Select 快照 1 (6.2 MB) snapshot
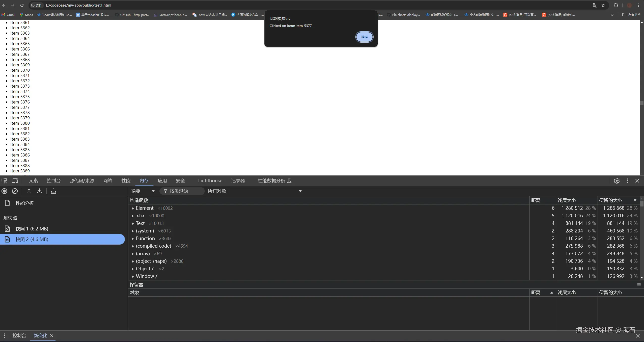This screenshot has width=644, height=342. tap(32, 229)
